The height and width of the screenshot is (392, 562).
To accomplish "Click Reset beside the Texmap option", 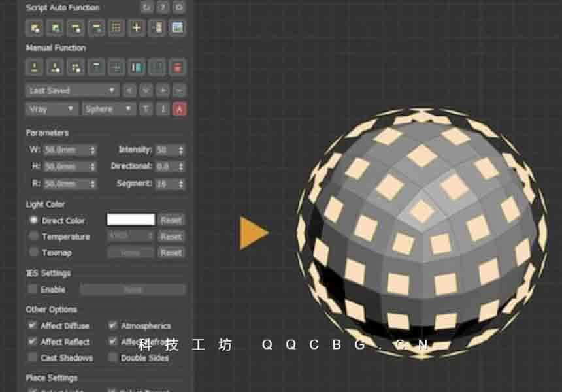I will click(171, 253).
